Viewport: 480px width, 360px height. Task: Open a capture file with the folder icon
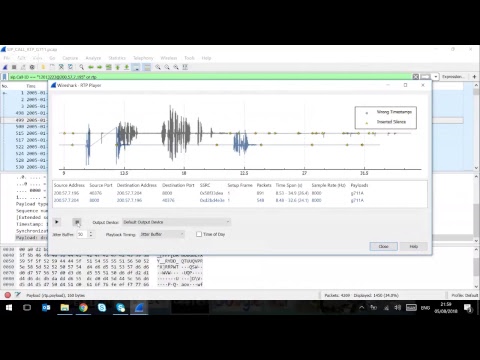click(43, 67)
